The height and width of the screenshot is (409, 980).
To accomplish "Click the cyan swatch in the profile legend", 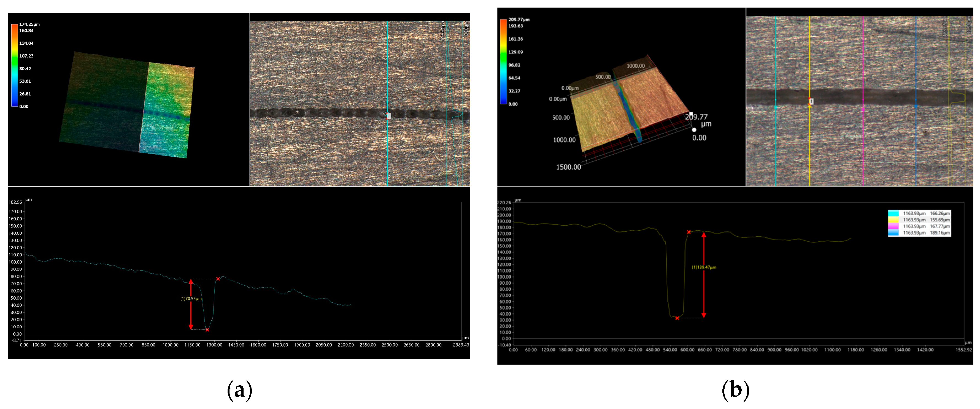I will (893, 213).
